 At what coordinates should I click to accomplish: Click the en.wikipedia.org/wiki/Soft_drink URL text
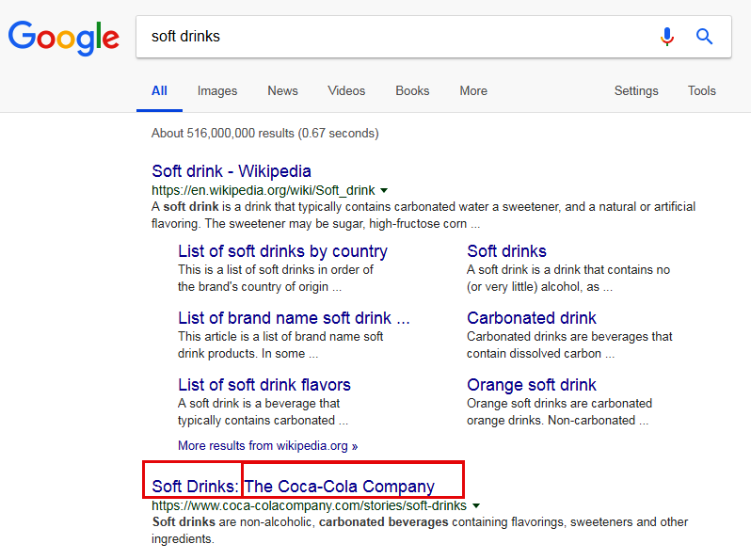(264, 191)
